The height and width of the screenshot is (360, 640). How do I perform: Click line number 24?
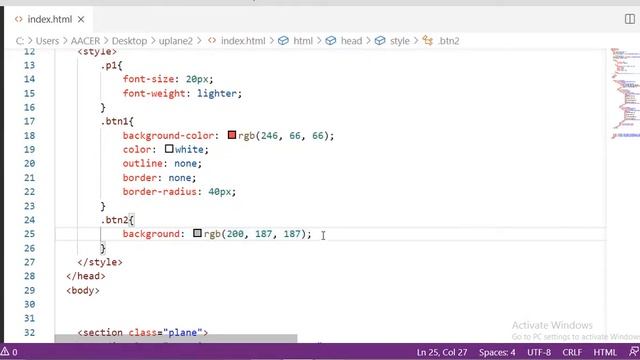pos(29,220)
